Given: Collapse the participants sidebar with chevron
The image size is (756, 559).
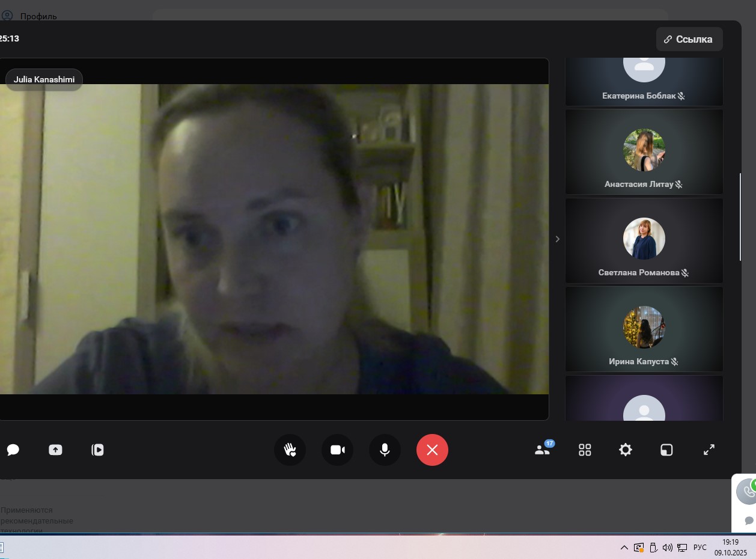Looking at the screenshot, I should [x=557, y=239].
